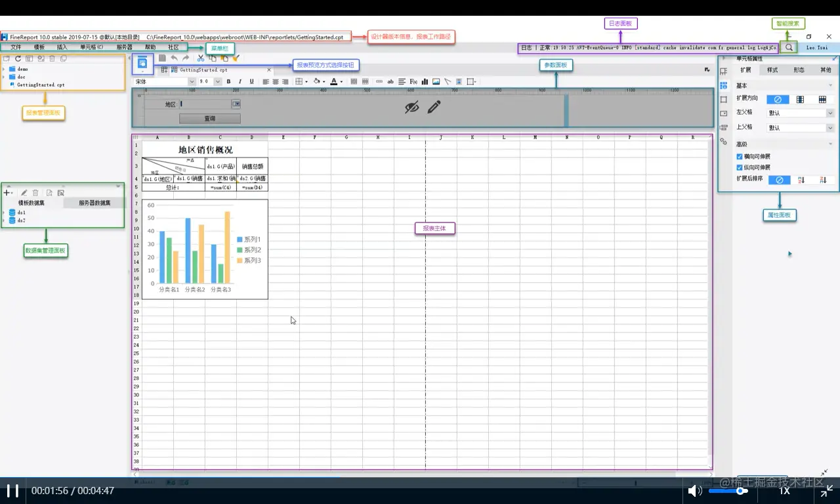
Task: Set post-expansion sort to none
Action: point(780,180)
